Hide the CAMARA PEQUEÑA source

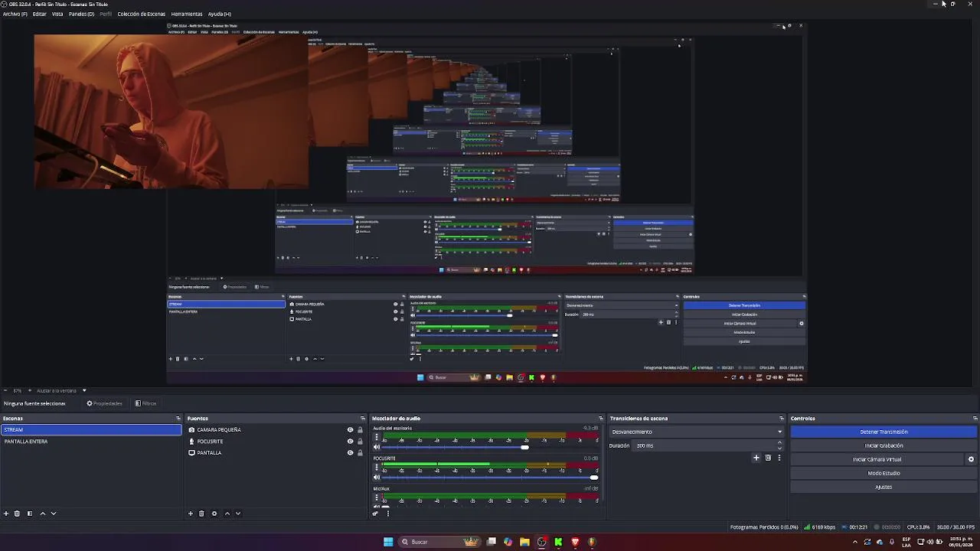click(x=350, y=430)
